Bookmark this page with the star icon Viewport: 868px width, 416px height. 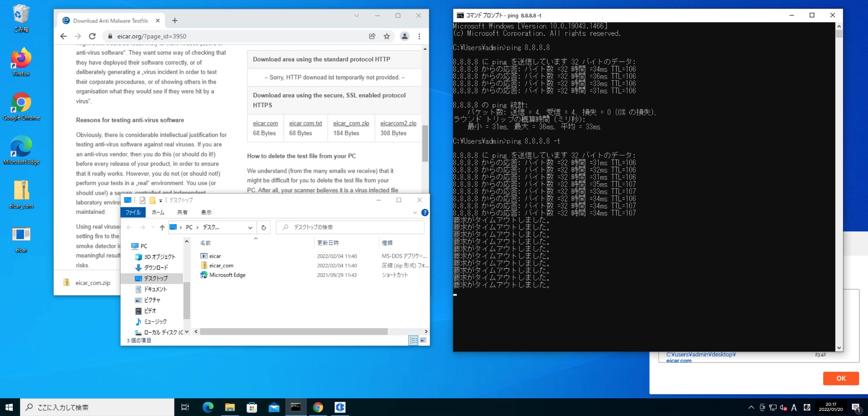[x=387, y=37]
